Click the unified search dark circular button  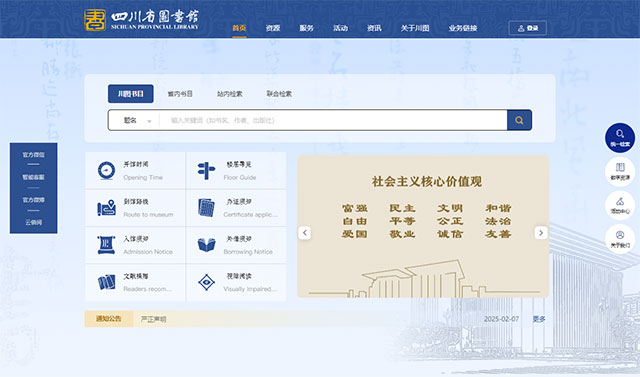[620, 138]
